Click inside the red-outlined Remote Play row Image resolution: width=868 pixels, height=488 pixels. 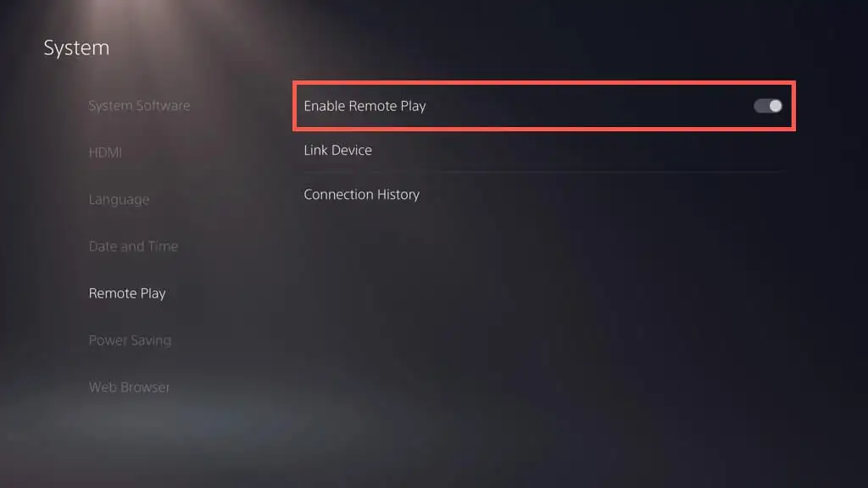[x=544, y=106]
